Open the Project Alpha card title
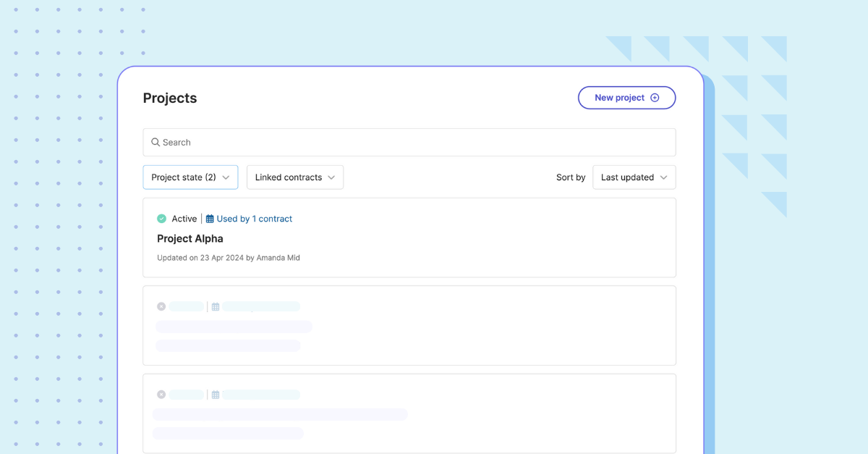 pos(190,238)
